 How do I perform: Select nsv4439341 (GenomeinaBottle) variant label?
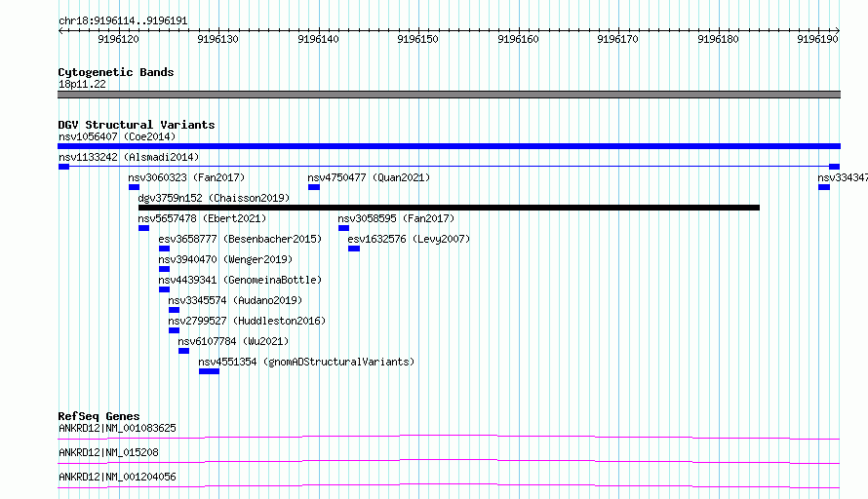[240, 280]
